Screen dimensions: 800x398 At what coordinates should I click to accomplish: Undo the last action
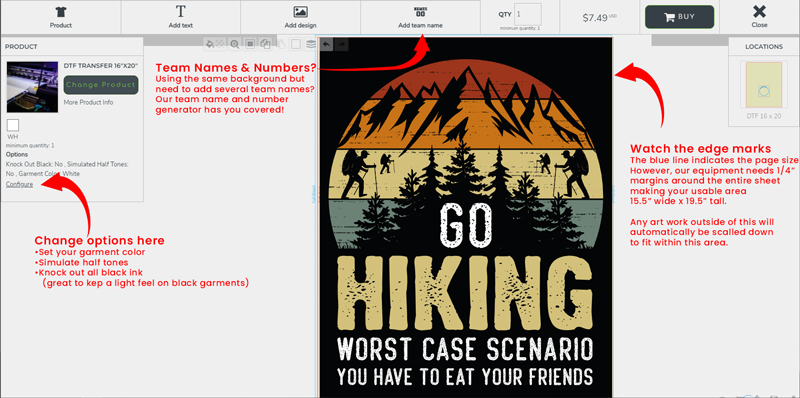[x=327, y=44]
